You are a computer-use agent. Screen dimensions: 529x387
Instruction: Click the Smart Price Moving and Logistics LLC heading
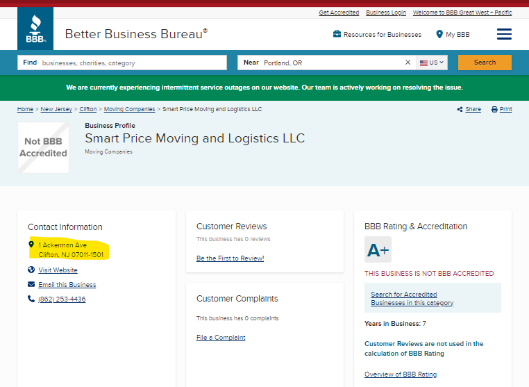coord(195,138)
